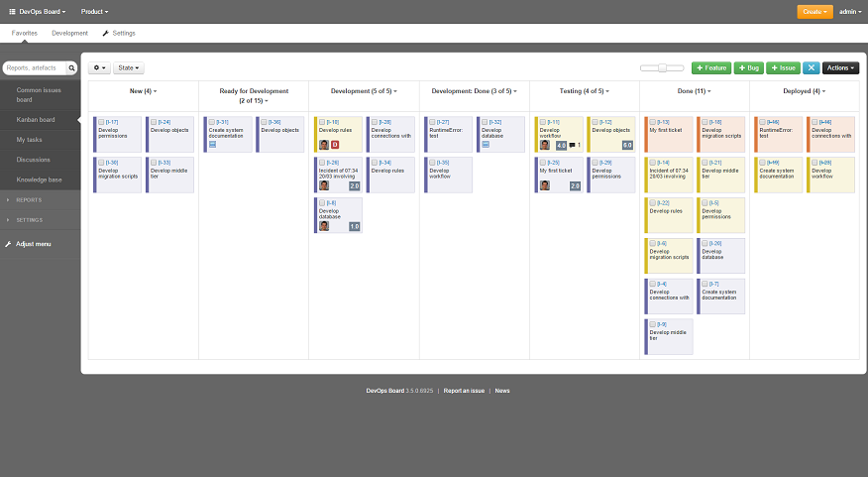The width and height of the screenshot is (868, 477).
Task: Click the Report an issue footer link
Action: [x=464, y=391]
